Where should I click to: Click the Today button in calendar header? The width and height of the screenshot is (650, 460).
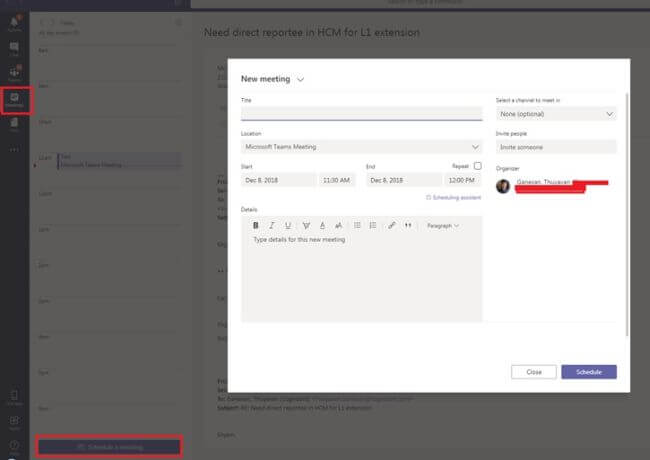pos(67,23)
